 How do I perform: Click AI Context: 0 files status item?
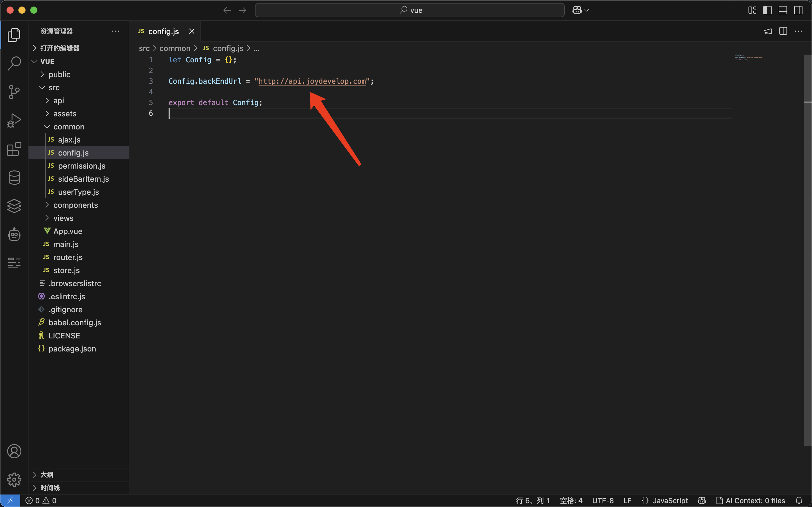(751, 500)
